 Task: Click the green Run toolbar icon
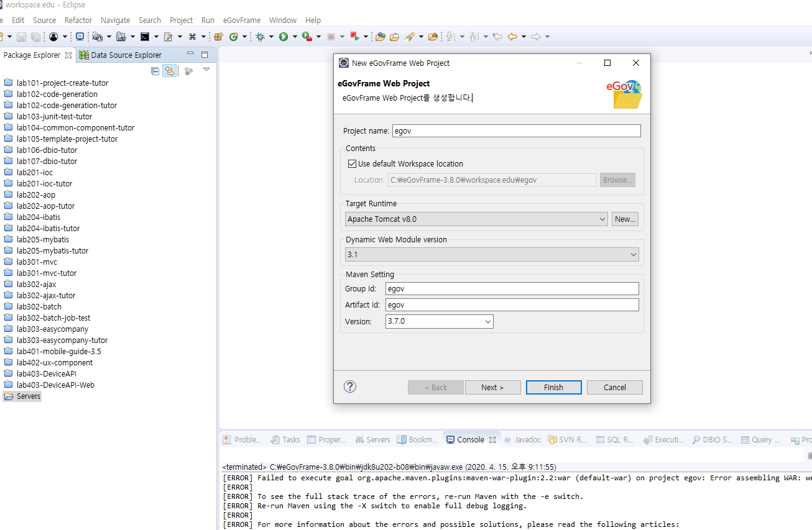284,37
